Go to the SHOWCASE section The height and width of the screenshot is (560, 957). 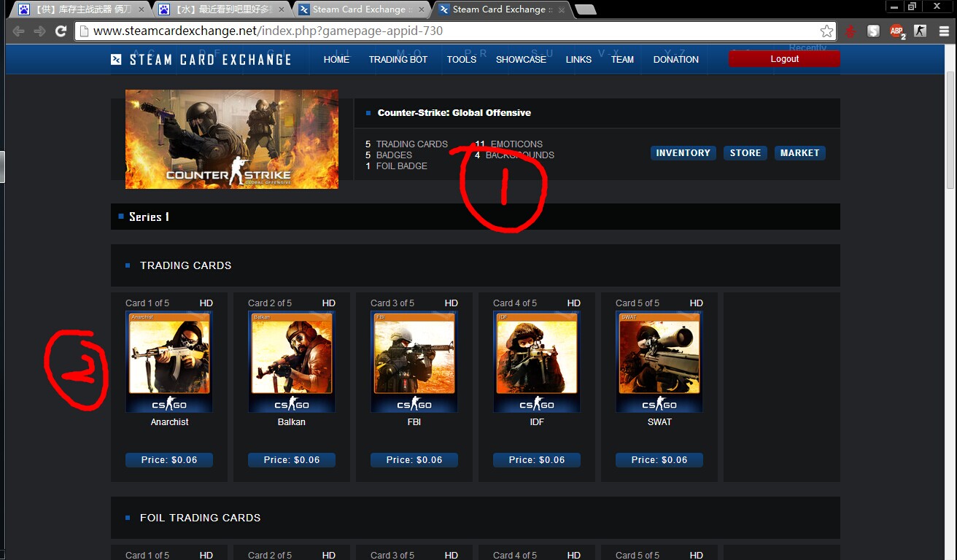[521, 60]
